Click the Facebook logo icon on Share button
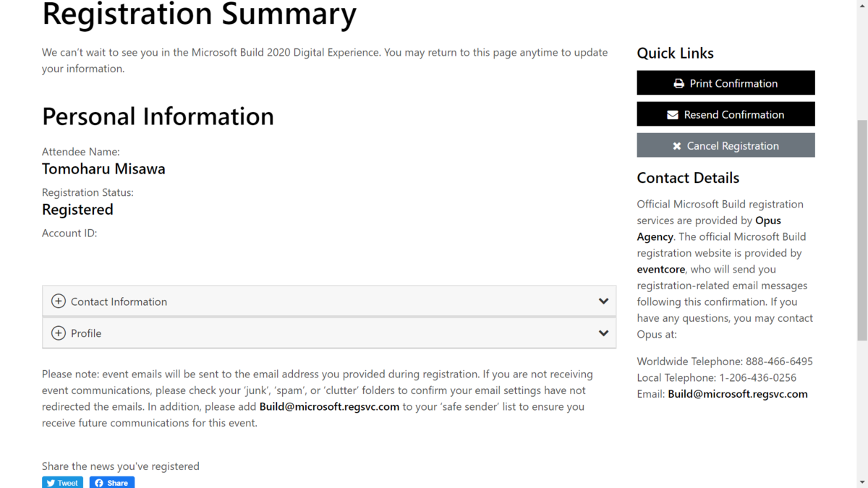The width and height of the screenshot is (868, 488). pyautogui.click(x=99, y=483)
